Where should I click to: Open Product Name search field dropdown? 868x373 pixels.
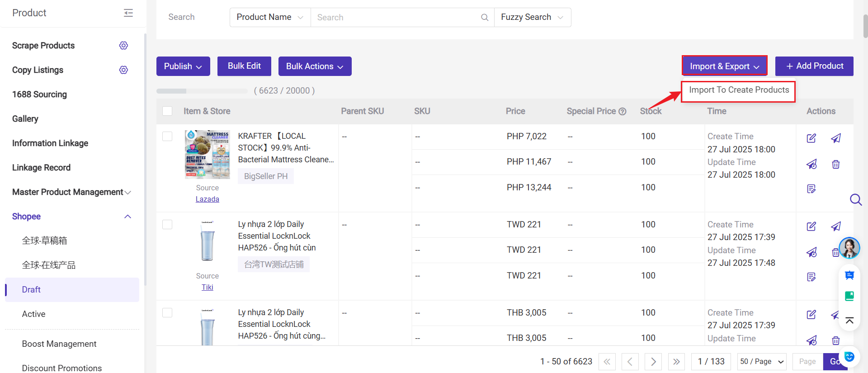coord(270,17)
